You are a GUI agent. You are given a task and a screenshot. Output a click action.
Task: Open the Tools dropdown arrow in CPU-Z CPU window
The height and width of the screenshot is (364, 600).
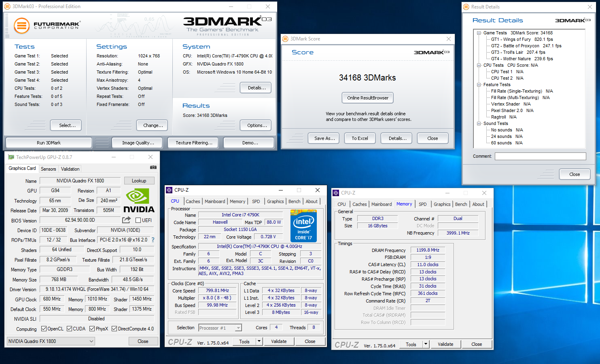click(259, 341)
